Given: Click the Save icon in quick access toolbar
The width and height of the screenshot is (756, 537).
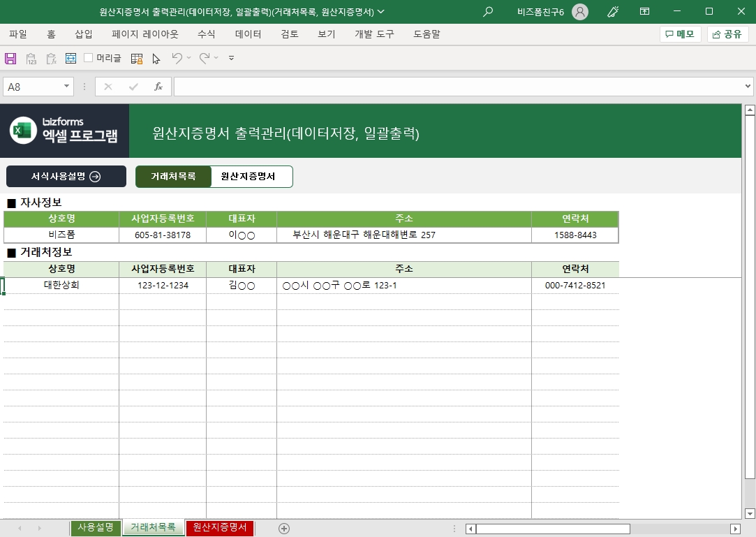Looking at the screenshot, I should pyautogui.click(x=10, y=59).
